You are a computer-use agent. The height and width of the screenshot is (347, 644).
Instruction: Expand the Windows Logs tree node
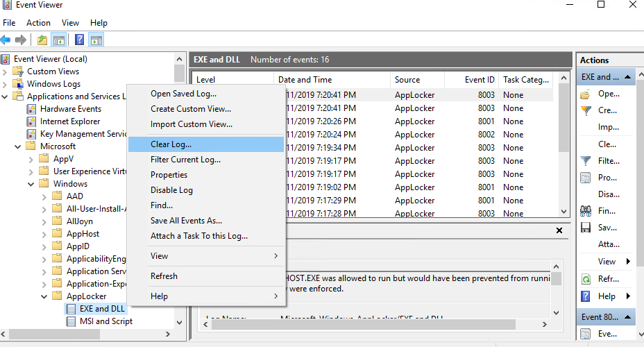6,84
